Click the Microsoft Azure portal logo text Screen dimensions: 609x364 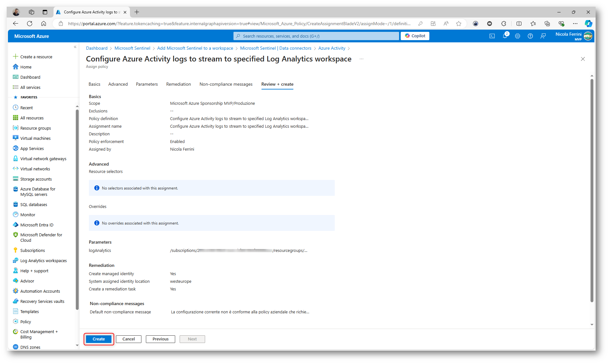click(x=32, y=36)
